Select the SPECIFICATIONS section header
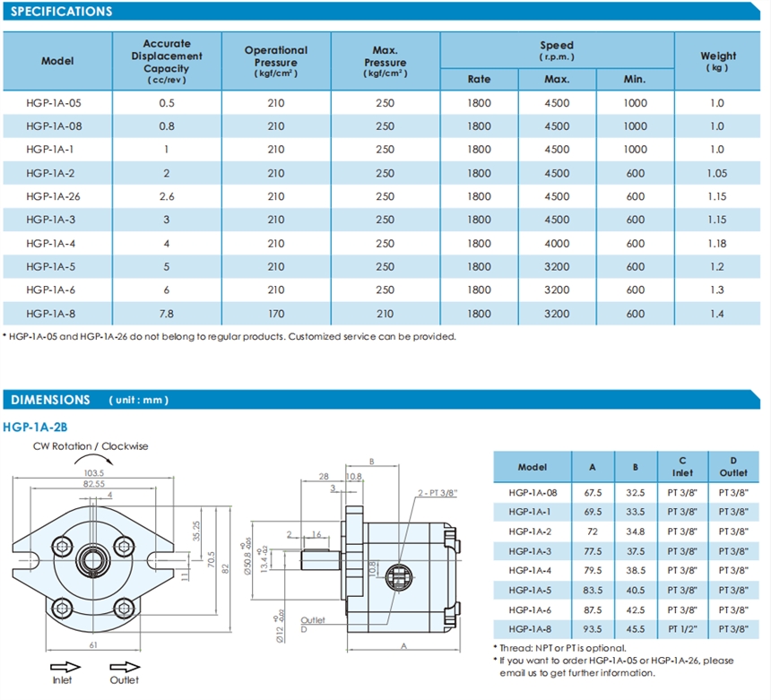 61,12
